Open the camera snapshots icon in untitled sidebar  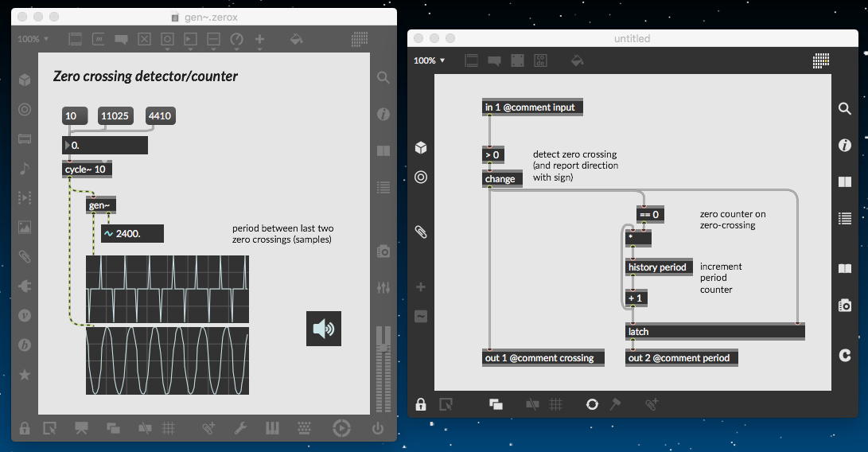[x=845, y=306]
